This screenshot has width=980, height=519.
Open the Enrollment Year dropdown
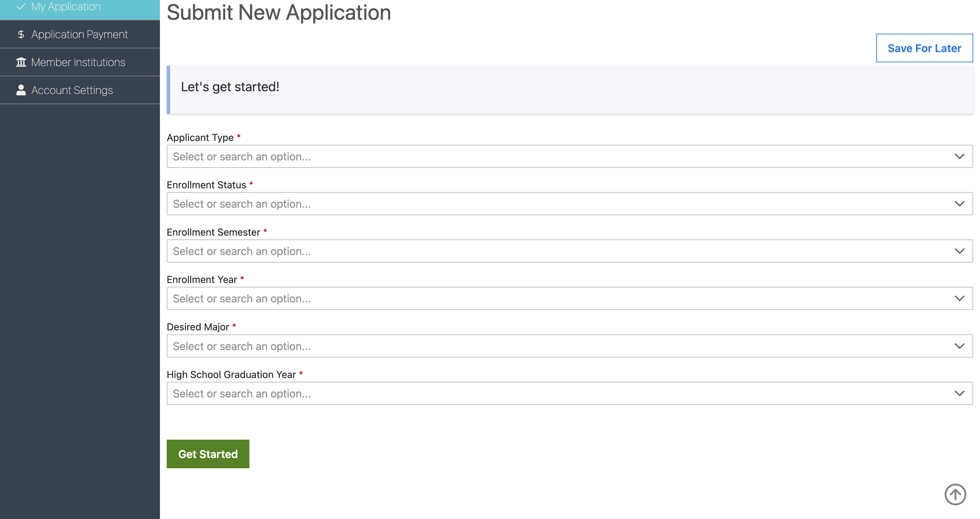pos(569,299)
